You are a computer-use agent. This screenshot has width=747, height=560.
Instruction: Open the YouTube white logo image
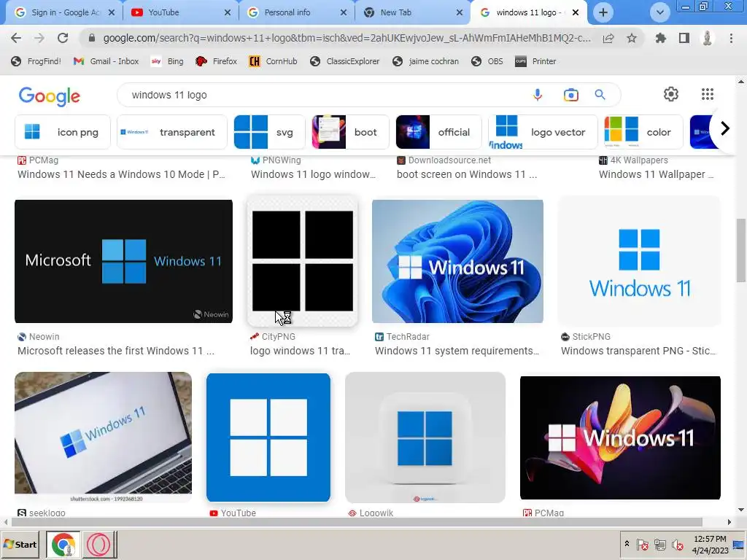(x=268, y=437)
